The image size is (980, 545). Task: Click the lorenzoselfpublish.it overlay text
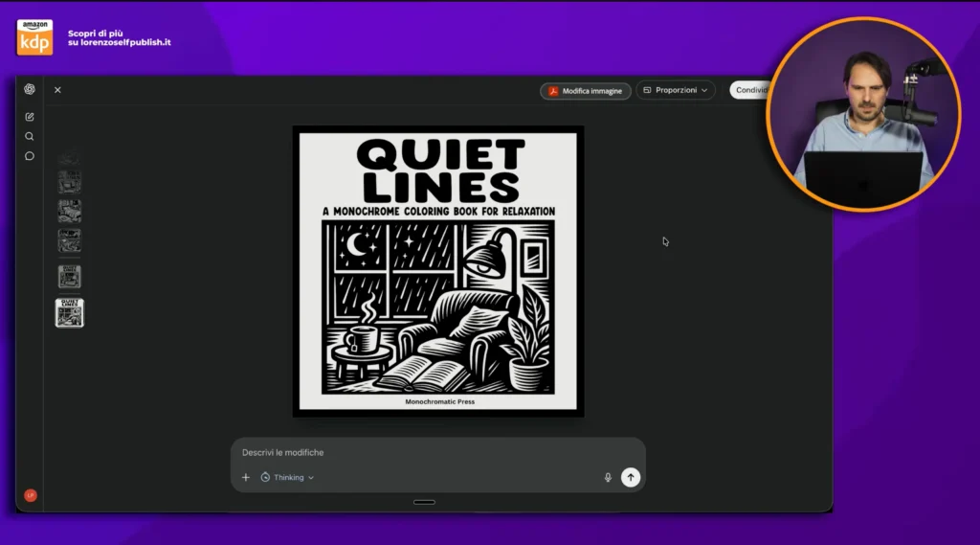click(120, 37)
